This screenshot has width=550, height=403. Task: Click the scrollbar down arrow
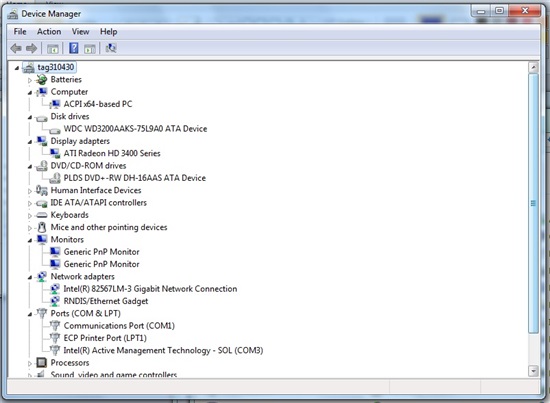tap(533, 371)
